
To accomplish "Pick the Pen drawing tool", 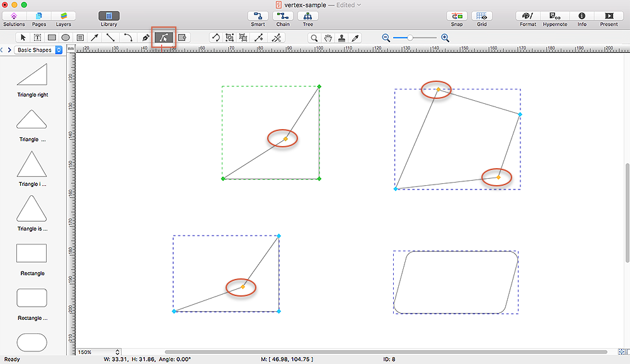I will pos(146,38).
